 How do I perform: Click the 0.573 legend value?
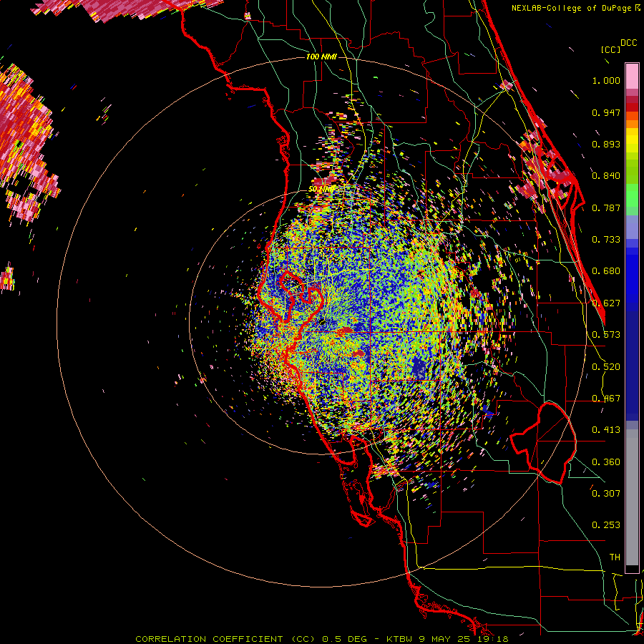[x=606, y=335]
